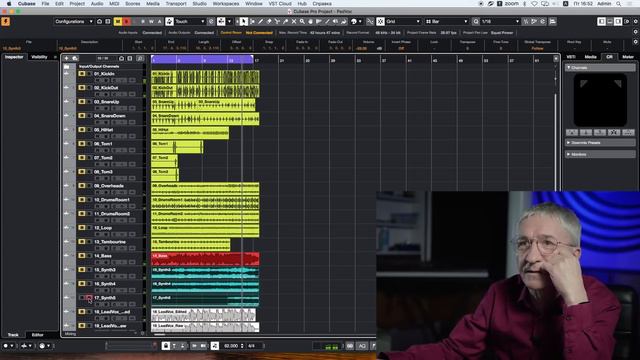Click the 4/4 time signature field
This screenshot has width=640, height=360.
[x=252, y=346]
